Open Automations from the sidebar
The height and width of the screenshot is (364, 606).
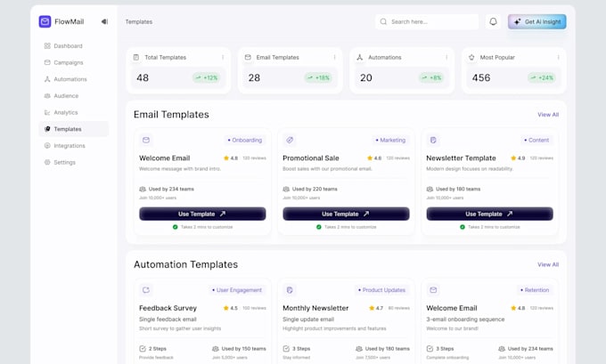(x=73, y=79)
